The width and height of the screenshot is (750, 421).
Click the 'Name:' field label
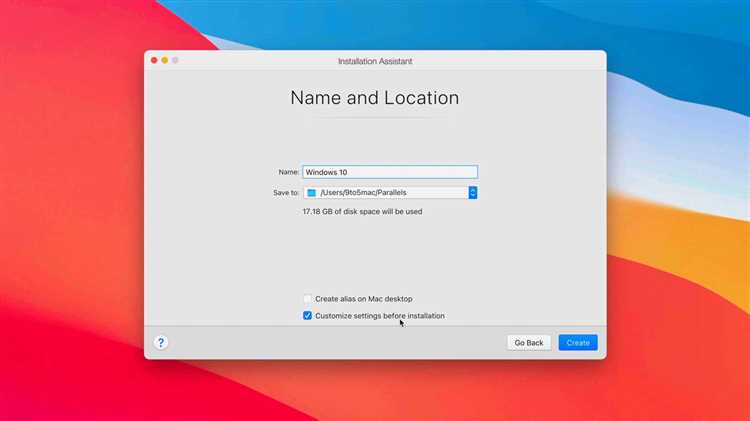click(288, 172)
